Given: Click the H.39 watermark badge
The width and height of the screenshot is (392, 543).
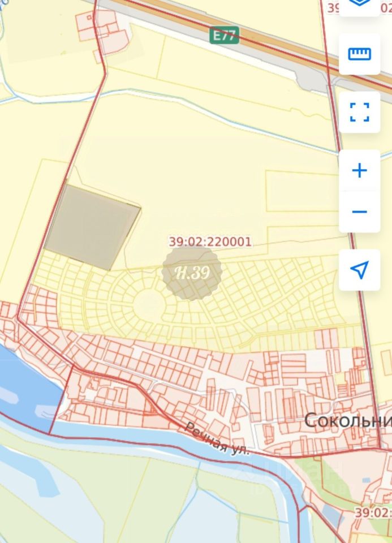Looking at the screenshot, I should coord(192,273).
